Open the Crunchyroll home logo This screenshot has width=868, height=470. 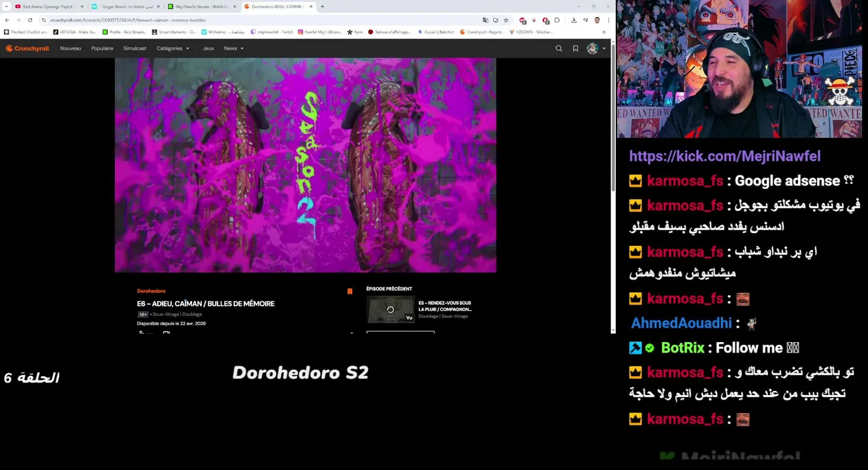[27, 48]
